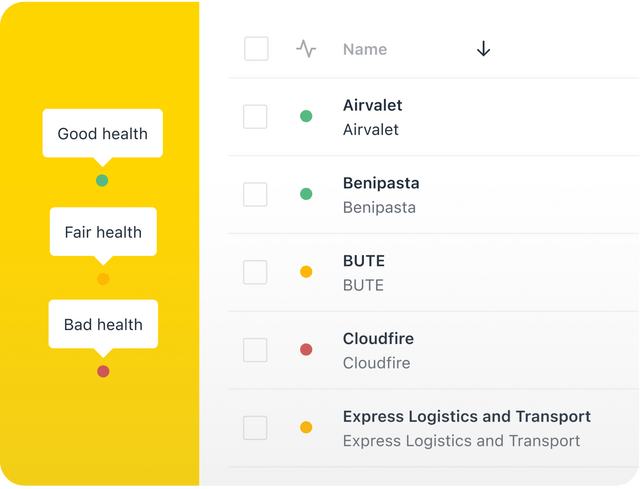Select the Cloudfire row checkbox
This screenshot has height=489, width=640.
(255, 350)
